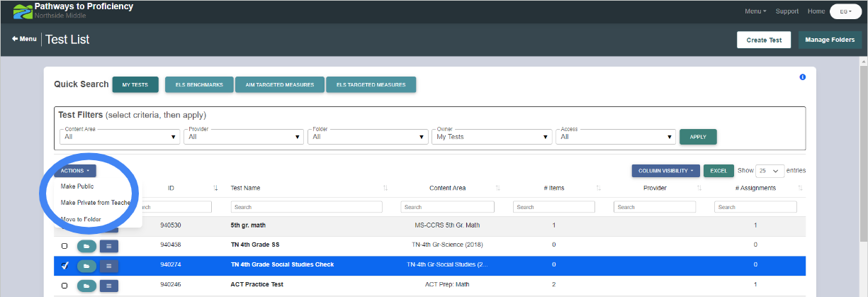Open the Support link
868x297 pixels.
coord(787,11)
